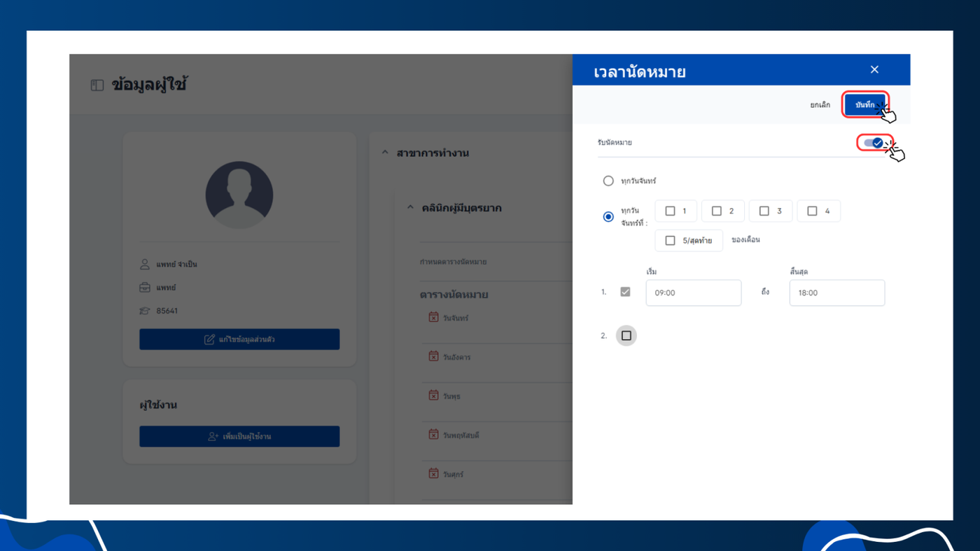Click the บันทึก save button
This screenshot has width=980, height=551.
865,105
